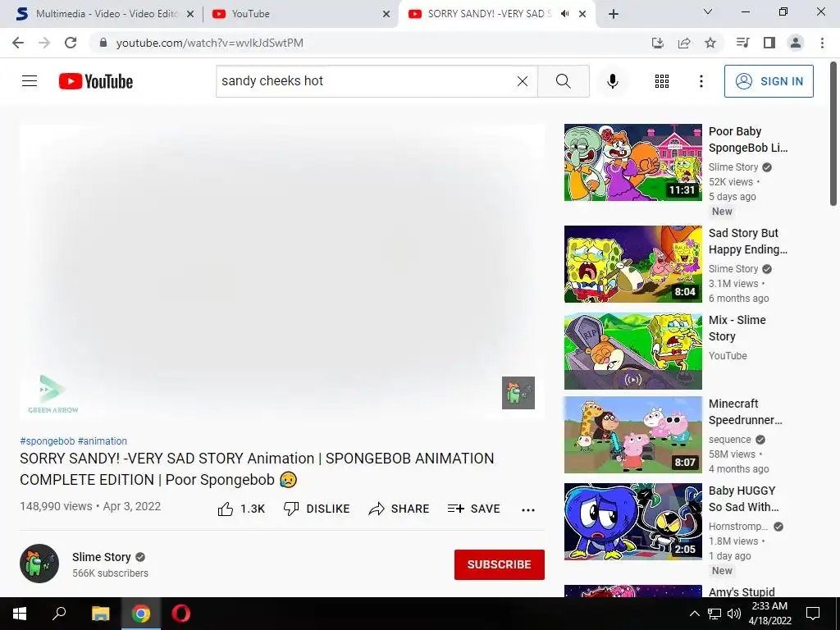Open the YouTube hamburger guide menu

pyautogui.click(x=30, y=81)
